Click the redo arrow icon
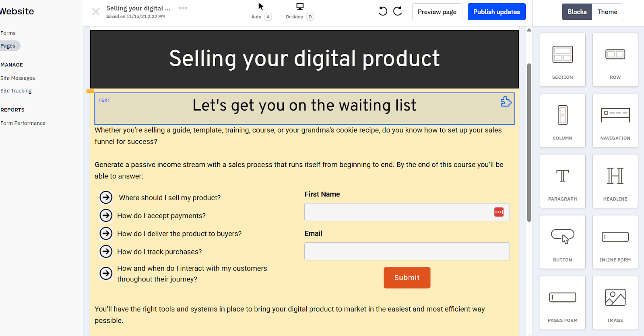Viewport: 644px width, 336px height. 398,12
